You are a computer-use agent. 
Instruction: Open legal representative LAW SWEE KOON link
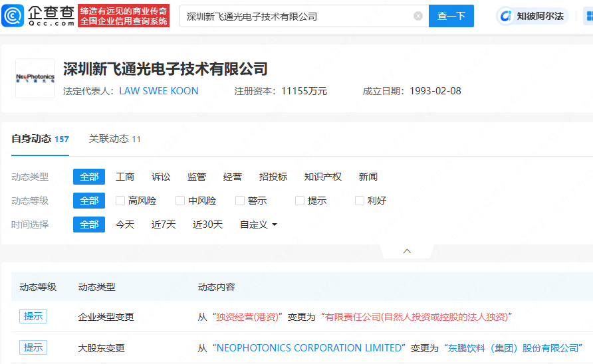click(x=159, y=91)
